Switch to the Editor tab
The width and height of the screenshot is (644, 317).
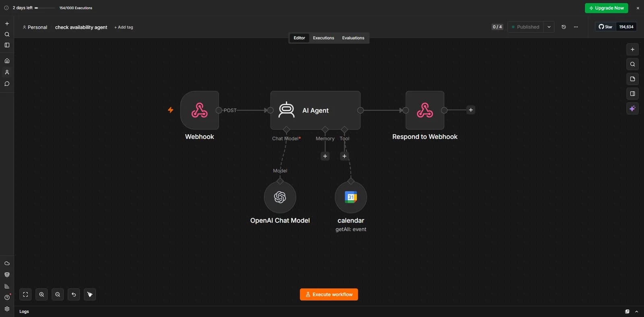coord(299,38)
